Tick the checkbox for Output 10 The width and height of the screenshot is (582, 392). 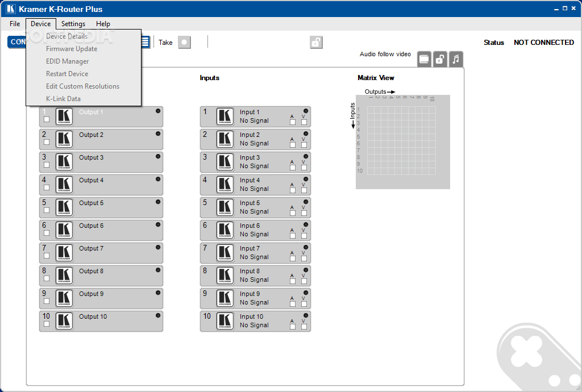47,324
